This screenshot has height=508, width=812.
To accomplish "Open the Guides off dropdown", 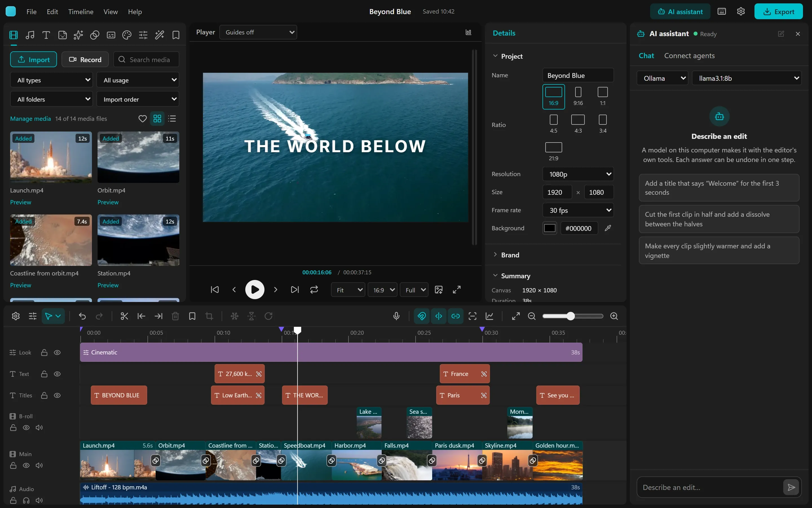I will [x=258, y=32].
